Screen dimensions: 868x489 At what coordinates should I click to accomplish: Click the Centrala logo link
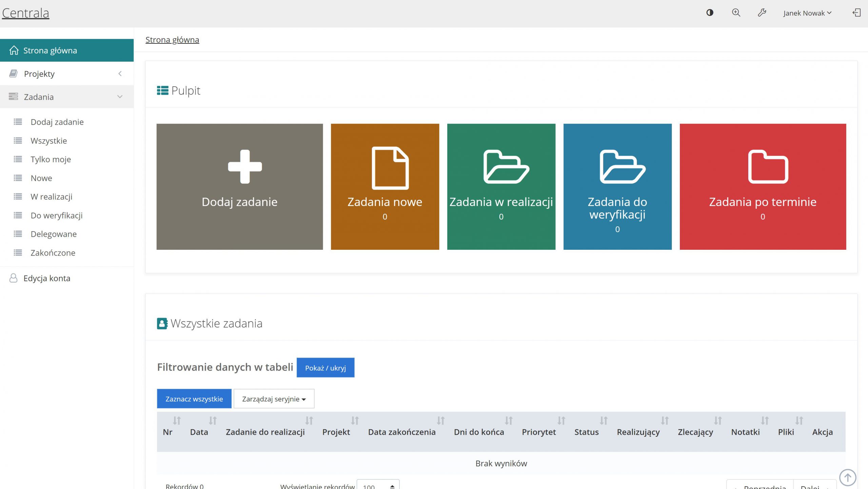pos(26,13)
